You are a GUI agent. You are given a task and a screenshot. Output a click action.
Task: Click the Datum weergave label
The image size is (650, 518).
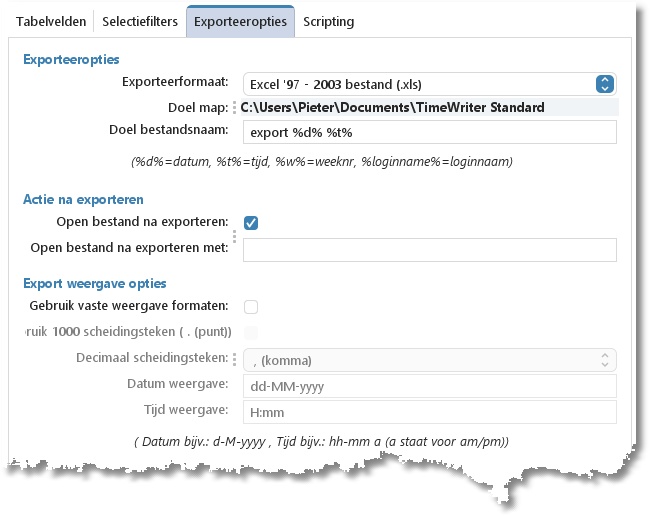[x=177, y=384]
